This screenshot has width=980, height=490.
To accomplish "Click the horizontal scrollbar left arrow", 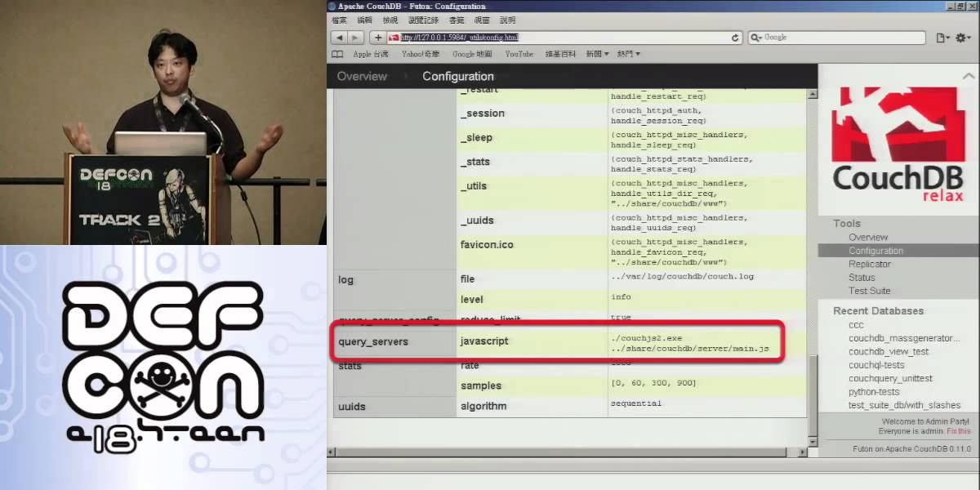I will click(332, 452).
